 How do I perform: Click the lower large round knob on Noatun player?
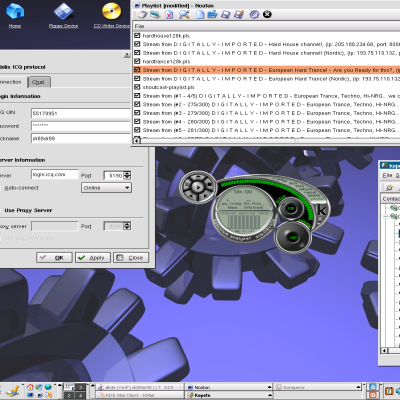pos(293,237)
